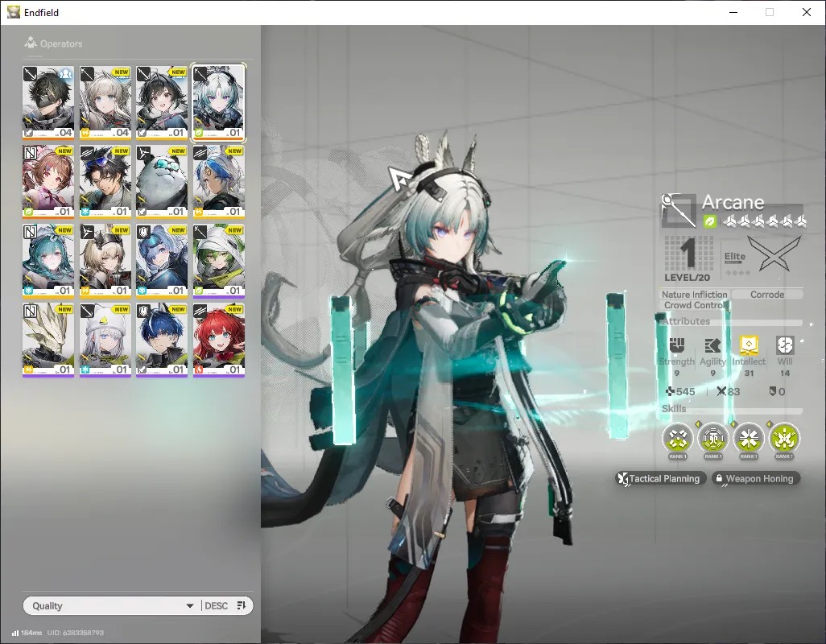Click the green Nature element icon beside stars

click(x=710, y=221)
